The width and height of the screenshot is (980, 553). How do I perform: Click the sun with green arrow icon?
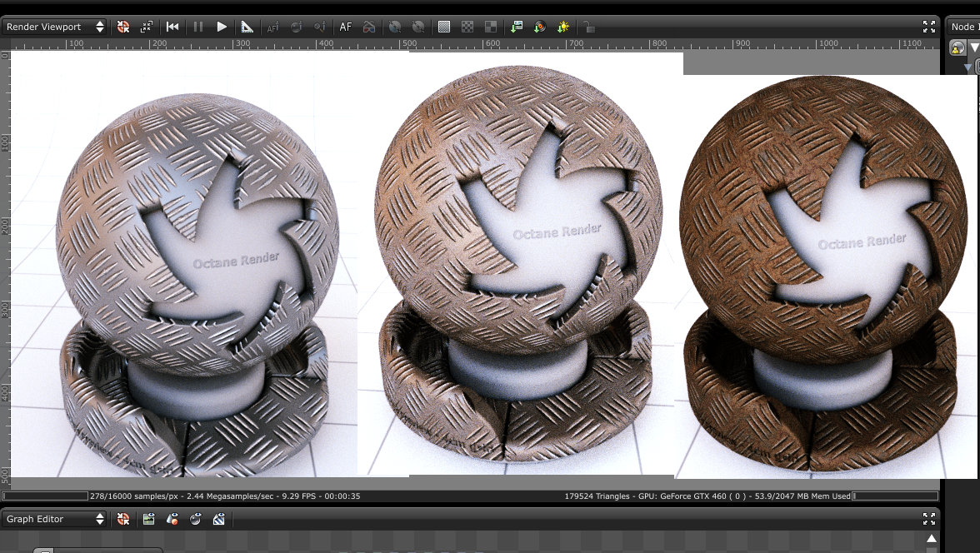pyautogui.click(x=563, y=27)
